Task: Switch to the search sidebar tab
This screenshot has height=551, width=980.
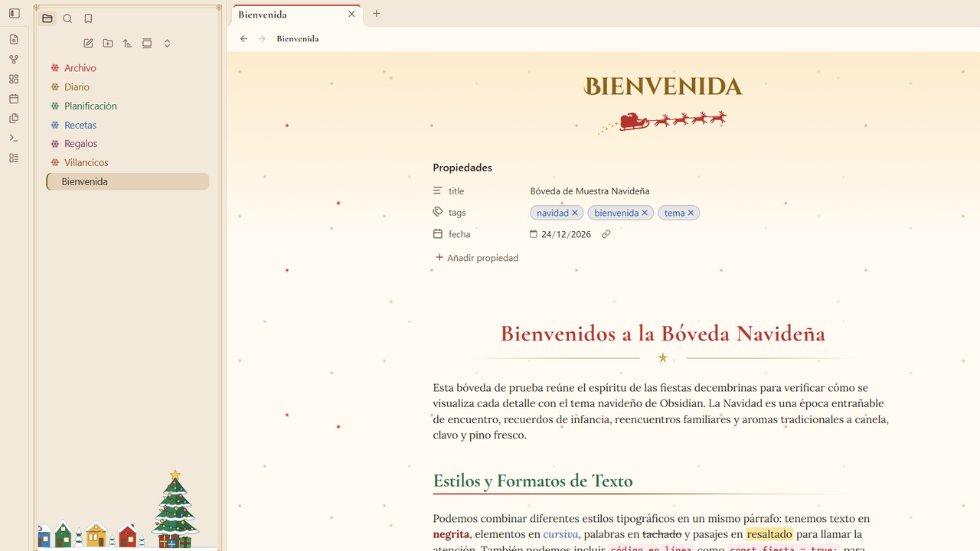Action: (x=67, y=19)
